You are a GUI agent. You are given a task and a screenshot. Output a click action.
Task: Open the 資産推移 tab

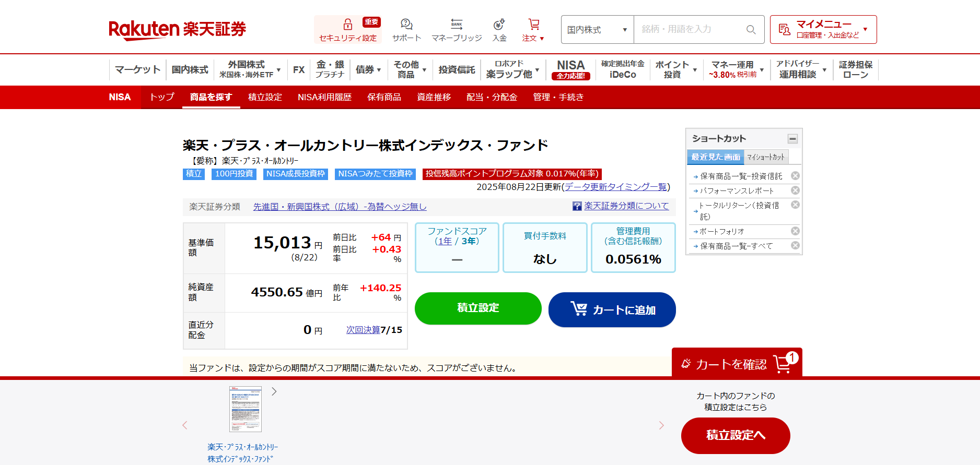coord(434,97)
